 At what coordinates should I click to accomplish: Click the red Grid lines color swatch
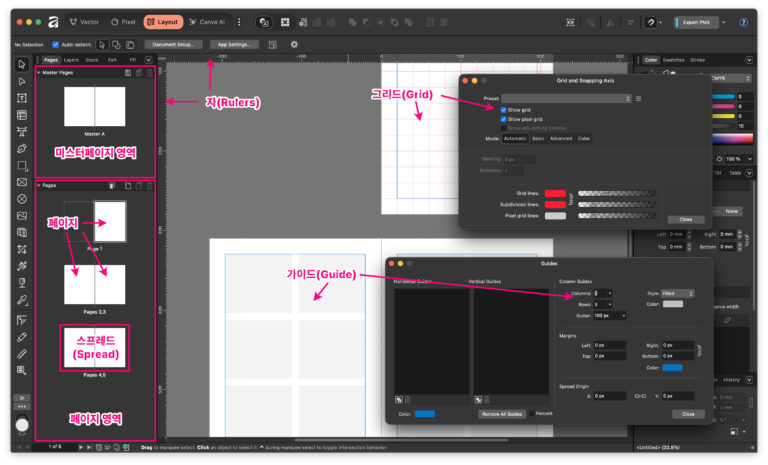click(555, 193)
